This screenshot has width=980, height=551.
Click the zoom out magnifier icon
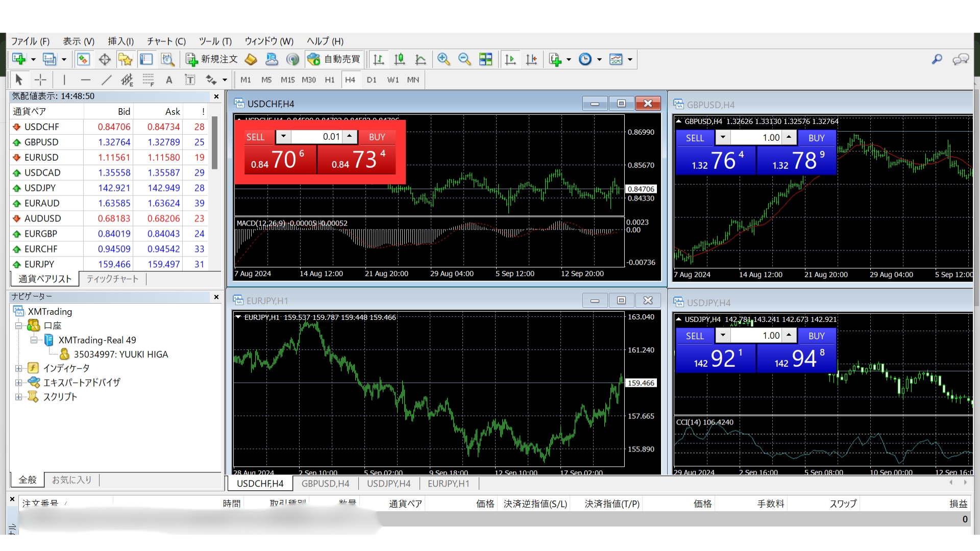(x=464, y=60)
